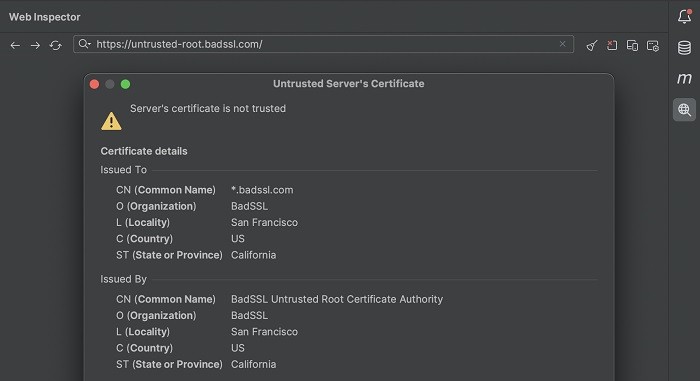Screen dimensions: 700x381
Task: Select California under Issued To
Action: [253, 255]
